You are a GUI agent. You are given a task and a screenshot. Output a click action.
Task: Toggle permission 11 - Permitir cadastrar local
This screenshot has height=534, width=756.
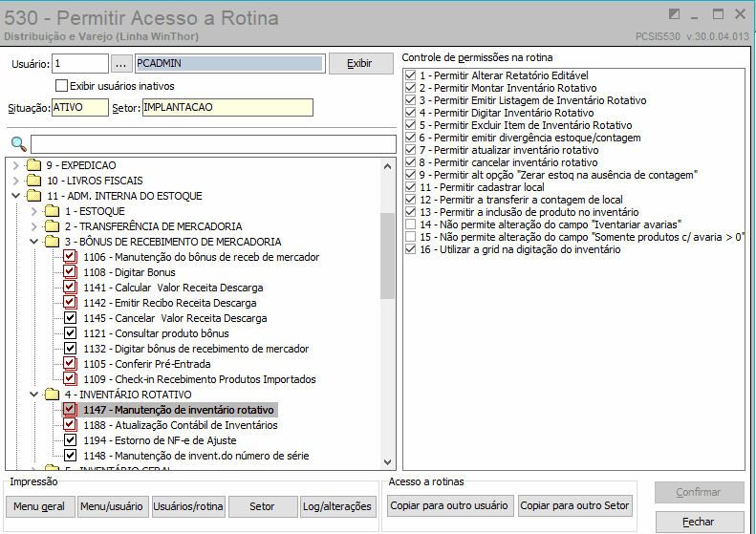410,187
